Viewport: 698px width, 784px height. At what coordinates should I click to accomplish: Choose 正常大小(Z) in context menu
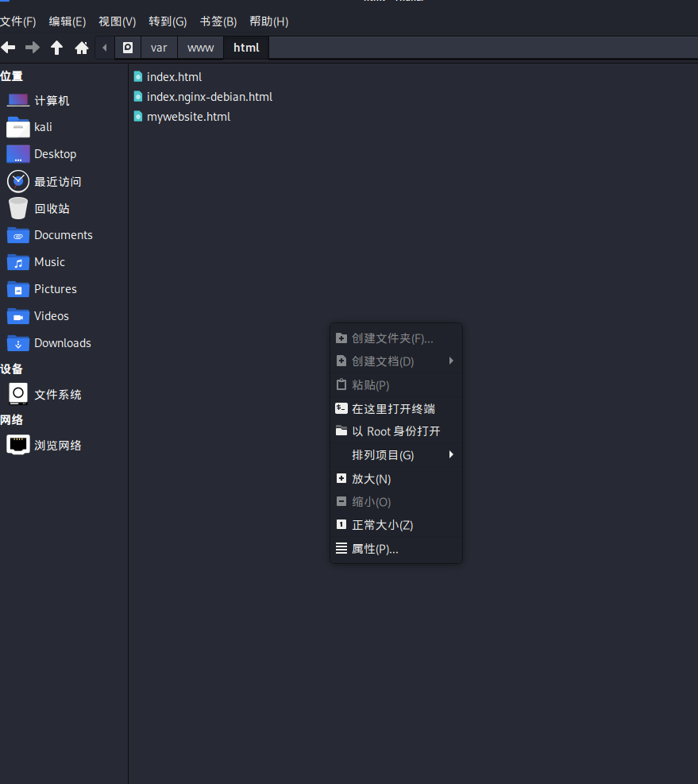click(396, 525)
